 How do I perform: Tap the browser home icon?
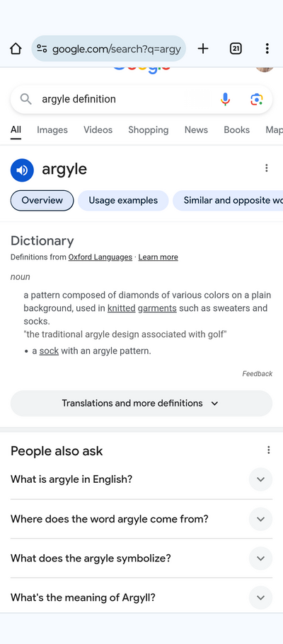pos(16,49)
